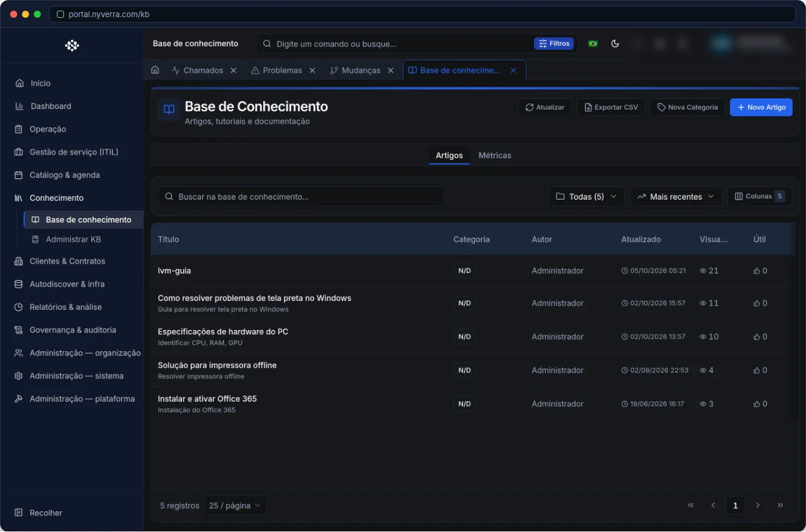Viewport: 806px width, 532px height.
Task: Click the book icon beside page title
Action: [x=169, y=110]
